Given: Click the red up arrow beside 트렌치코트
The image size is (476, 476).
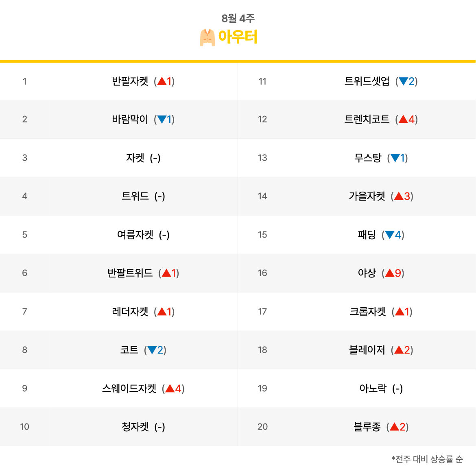Looking at the screenshot, I should (x=403, y=119).
